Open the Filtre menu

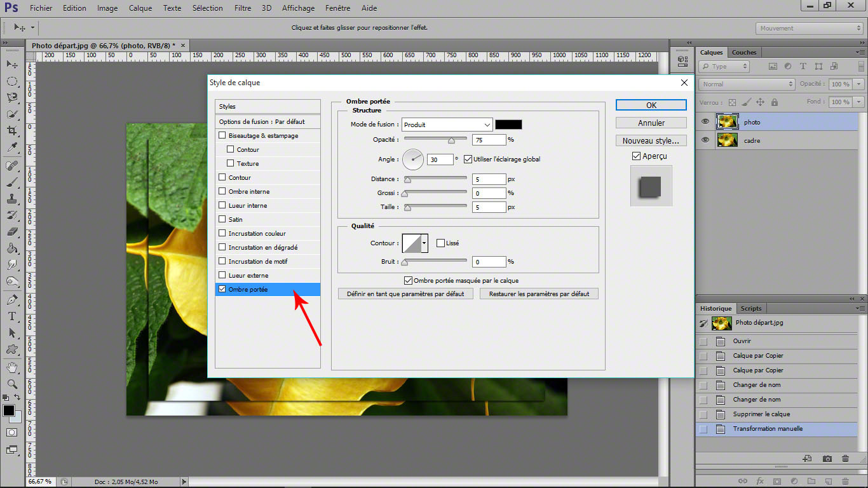(x=242, y=8)
